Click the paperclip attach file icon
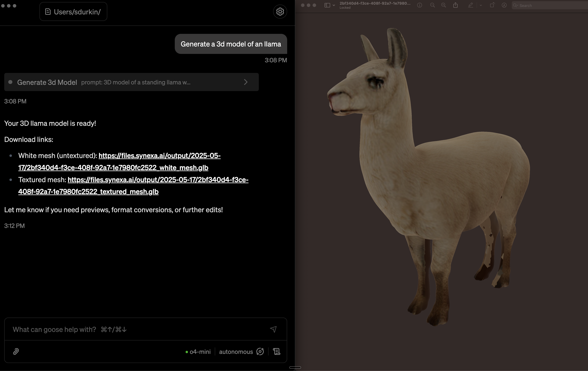Viewport: 588px width, 371px height. click(16, 352)
